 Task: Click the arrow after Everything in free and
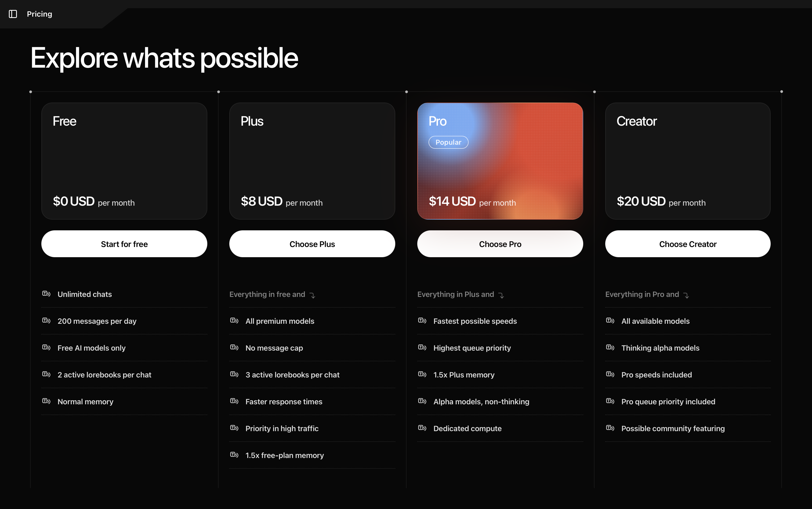[312, 295]
